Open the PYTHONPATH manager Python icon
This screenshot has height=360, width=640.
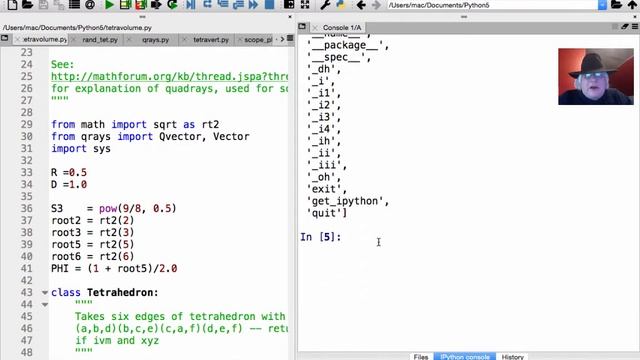click(341, 4)
